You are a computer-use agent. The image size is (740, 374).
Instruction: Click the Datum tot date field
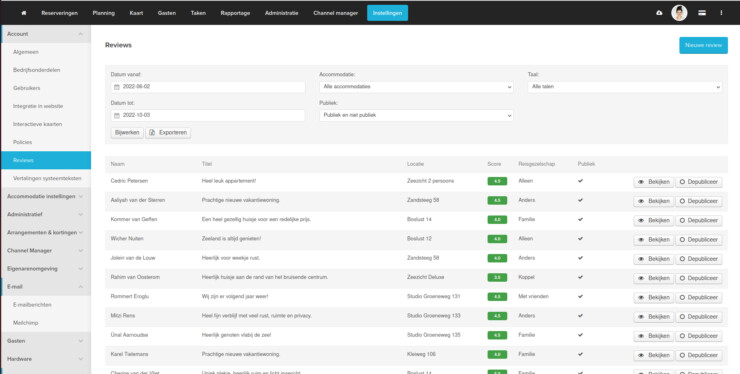(x=208, y=115)
